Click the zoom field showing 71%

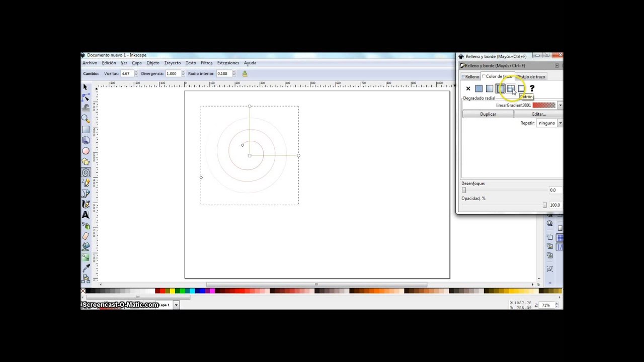546,305
